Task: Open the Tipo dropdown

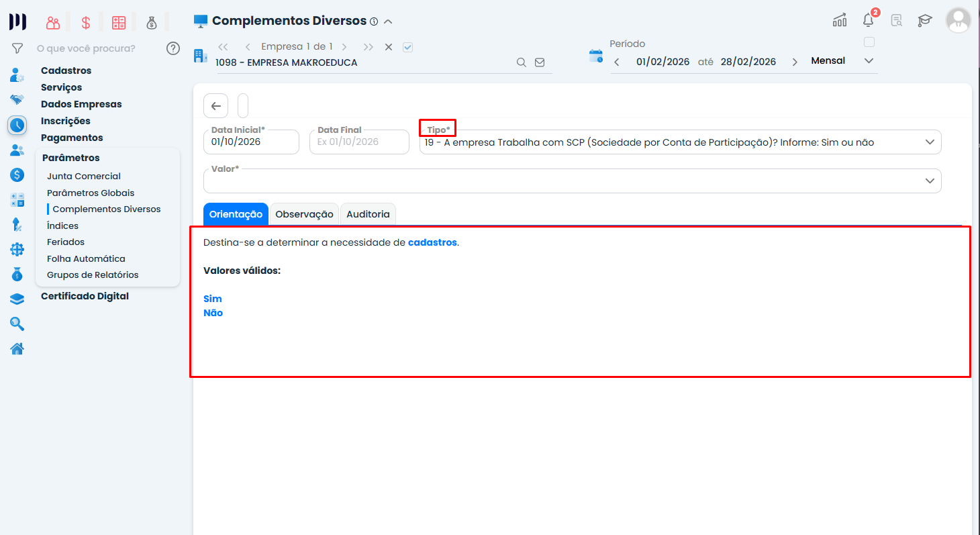Action: tap(680, 142)
